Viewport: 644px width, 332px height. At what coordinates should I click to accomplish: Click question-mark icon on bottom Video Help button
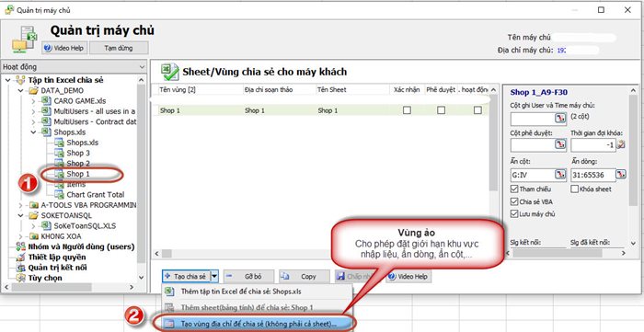pyautogui.click(x=392, y=276)
